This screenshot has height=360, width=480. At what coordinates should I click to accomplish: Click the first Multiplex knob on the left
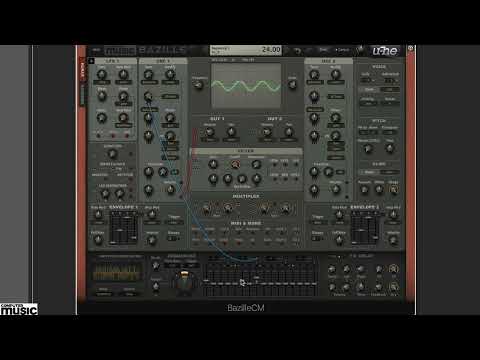pyautogui.click(x=206, y=209)
